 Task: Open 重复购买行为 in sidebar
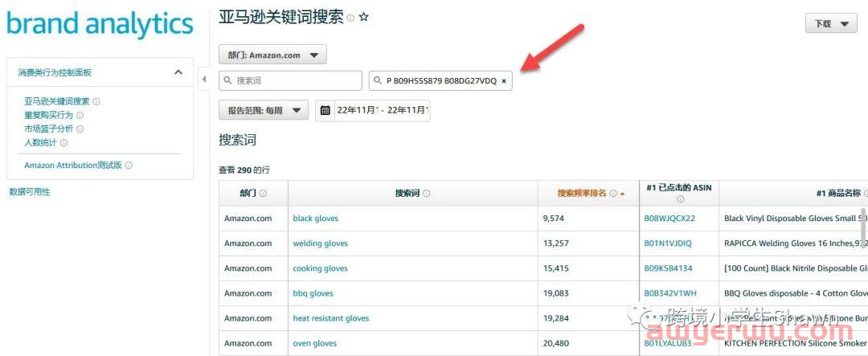48,115
